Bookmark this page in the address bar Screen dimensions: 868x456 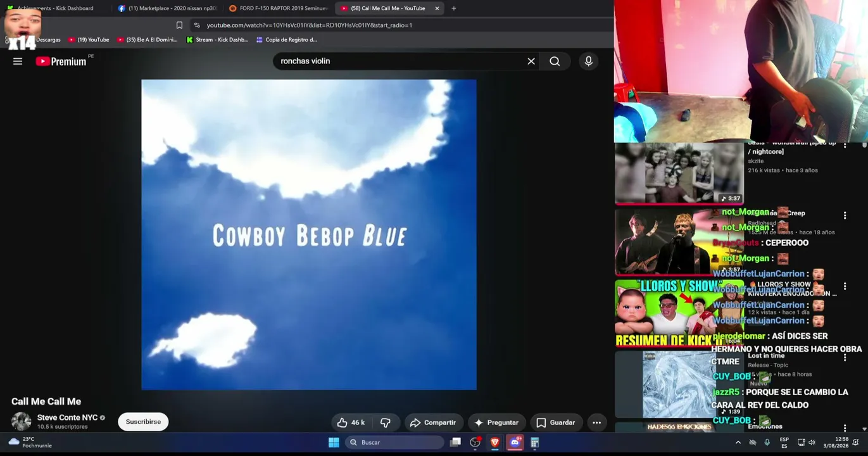click(x=179, y=25)
